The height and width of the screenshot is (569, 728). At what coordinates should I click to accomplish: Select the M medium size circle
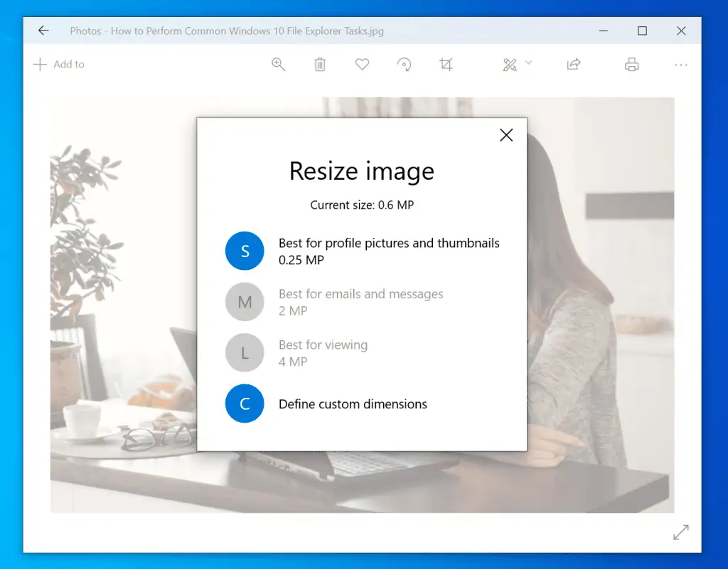point(245,302)
